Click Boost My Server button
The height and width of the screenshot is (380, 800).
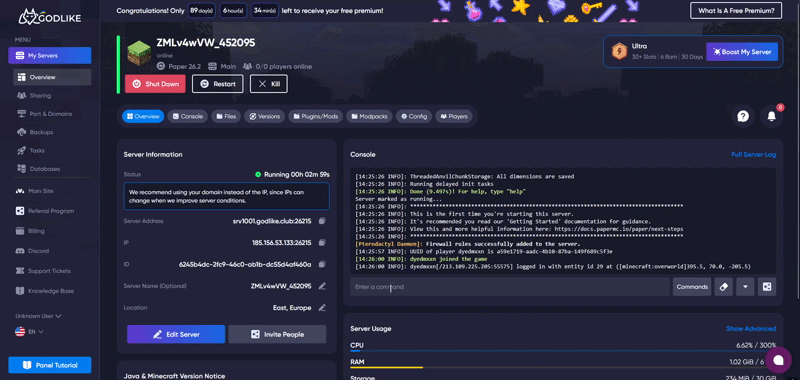click(742, 52)
